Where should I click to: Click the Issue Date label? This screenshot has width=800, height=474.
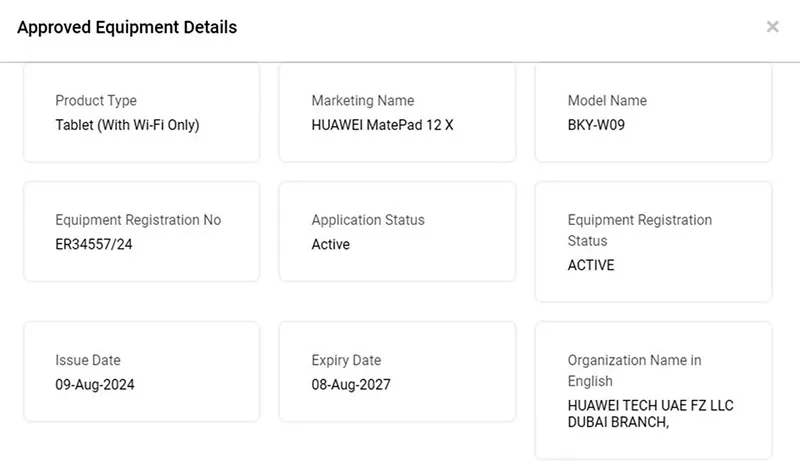[x=88, y=360]
